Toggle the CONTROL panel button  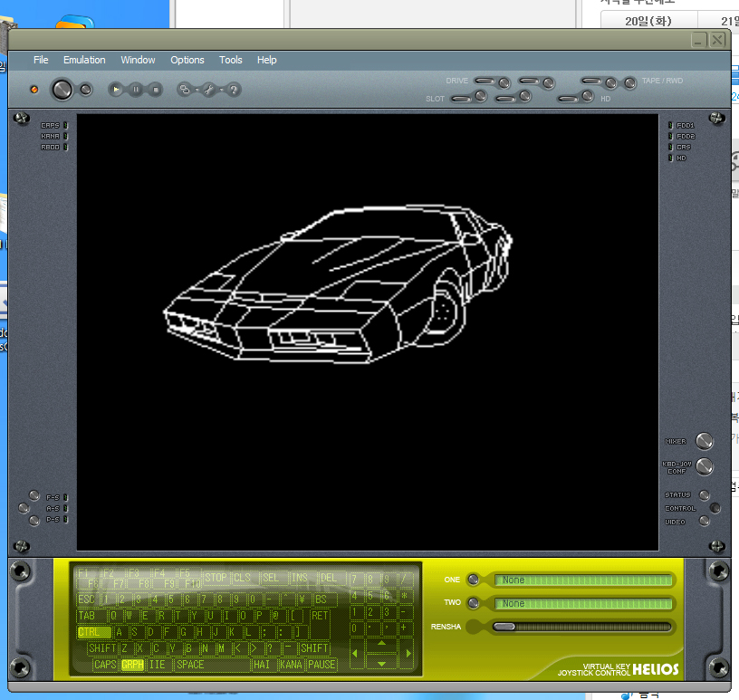click(715, 508)
